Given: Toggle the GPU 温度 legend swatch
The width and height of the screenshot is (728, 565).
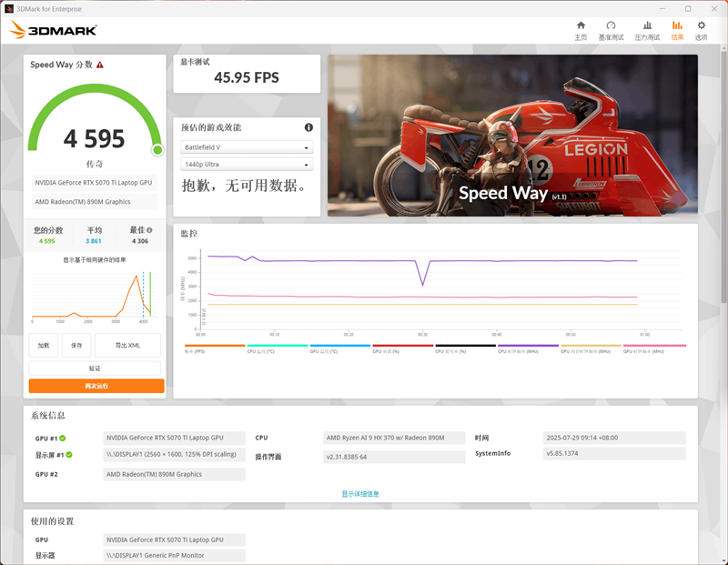Looking at the screenshot, I should 339,347.
